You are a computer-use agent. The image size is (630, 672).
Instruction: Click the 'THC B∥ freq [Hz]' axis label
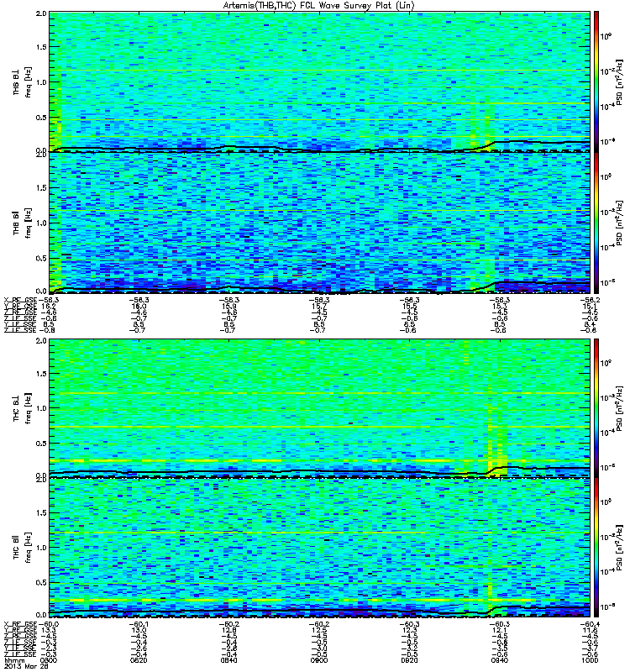coord(22,548)
